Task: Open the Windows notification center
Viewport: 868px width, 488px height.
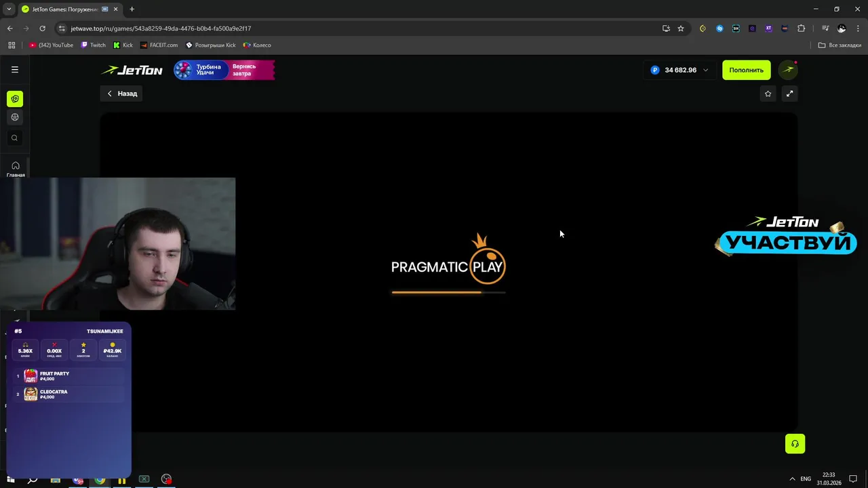Action: (853, 479)
